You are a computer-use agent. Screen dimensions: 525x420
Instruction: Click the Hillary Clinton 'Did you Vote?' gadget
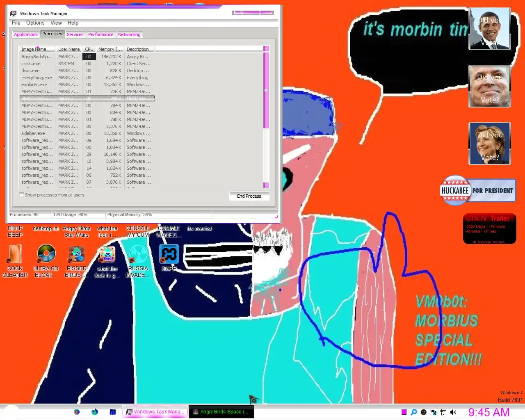click(490, 144)
